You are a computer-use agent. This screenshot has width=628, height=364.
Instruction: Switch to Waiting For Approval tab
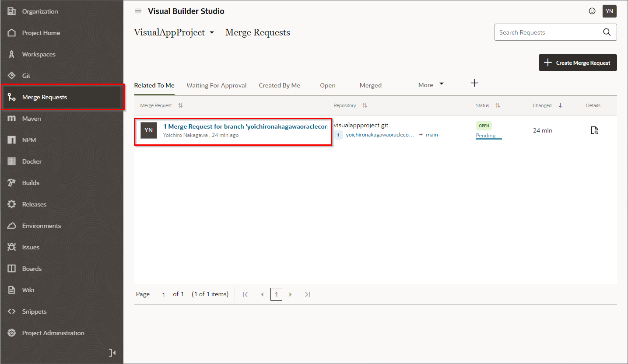tap(216, 85)
